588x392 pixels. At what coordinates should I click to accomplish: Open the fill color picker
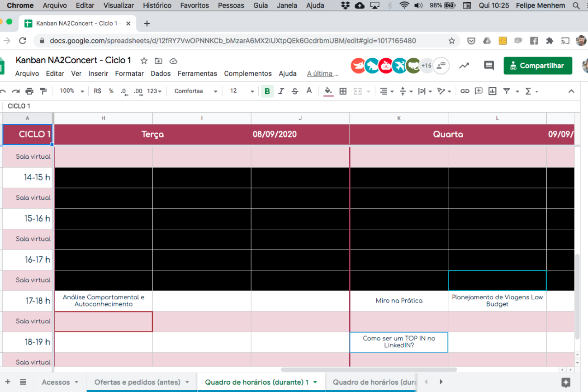coord(328,91)
